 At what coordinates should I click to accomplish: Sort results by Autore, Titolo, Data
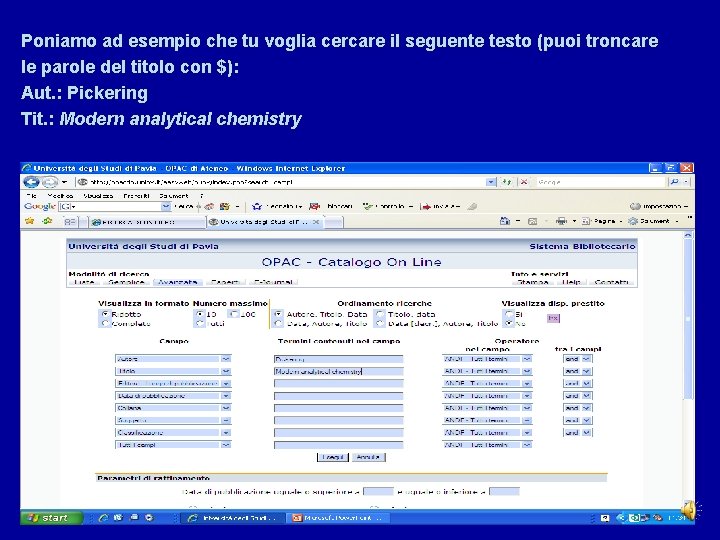tap(278, 314)
